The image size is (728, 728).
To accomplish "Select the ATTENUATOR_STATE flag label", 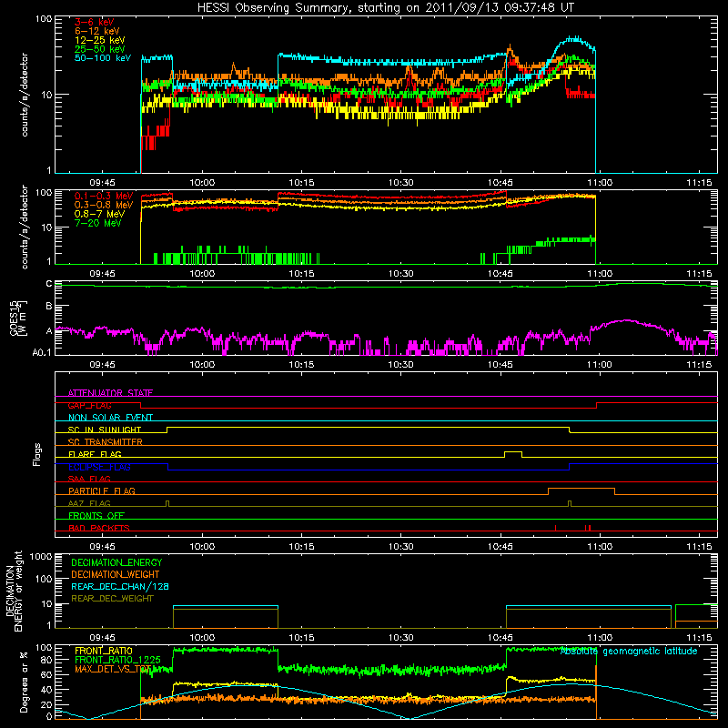I will [x=110, y=393].
